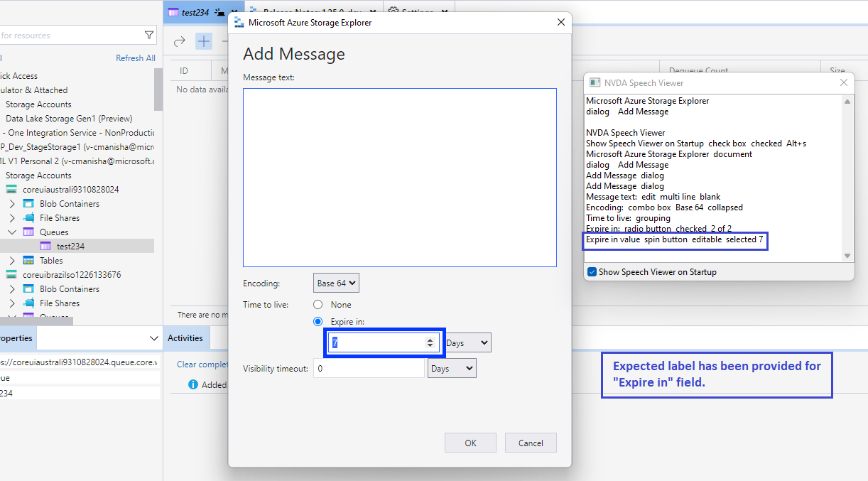Click the info icon beside 'Added' in Activities

coord(193,384)
